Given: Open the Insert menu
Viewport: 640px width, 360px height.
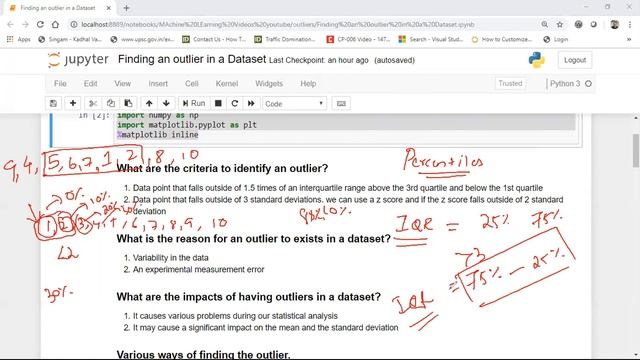Looking at the screenshot, I should [158, 84].
